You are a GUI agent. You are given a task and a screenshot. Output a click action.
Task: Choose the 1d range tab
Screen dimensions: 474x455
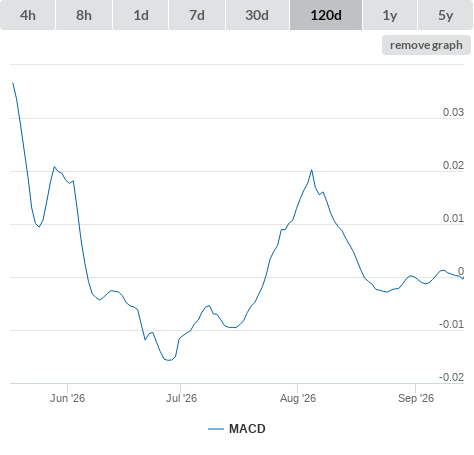[141, 15]
